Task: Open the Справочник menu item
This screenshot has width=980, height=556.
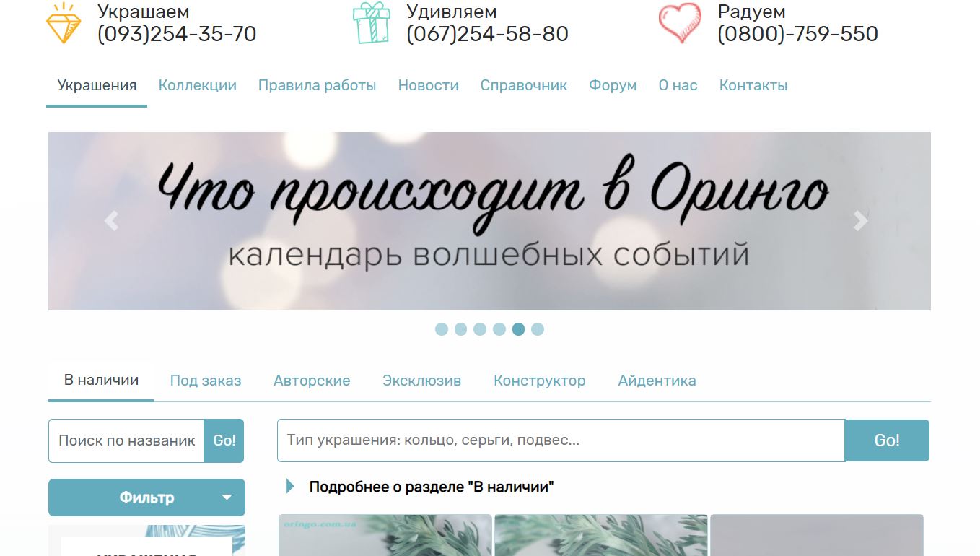Action: pyautogui.click(x=524, y=85)
